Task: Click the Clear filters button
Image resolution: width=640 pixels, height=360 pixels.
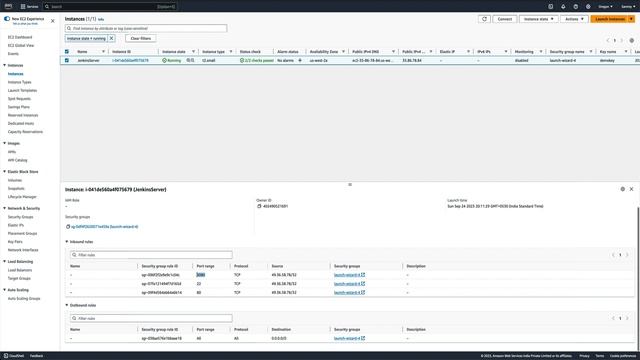Action: pos(141,38)
